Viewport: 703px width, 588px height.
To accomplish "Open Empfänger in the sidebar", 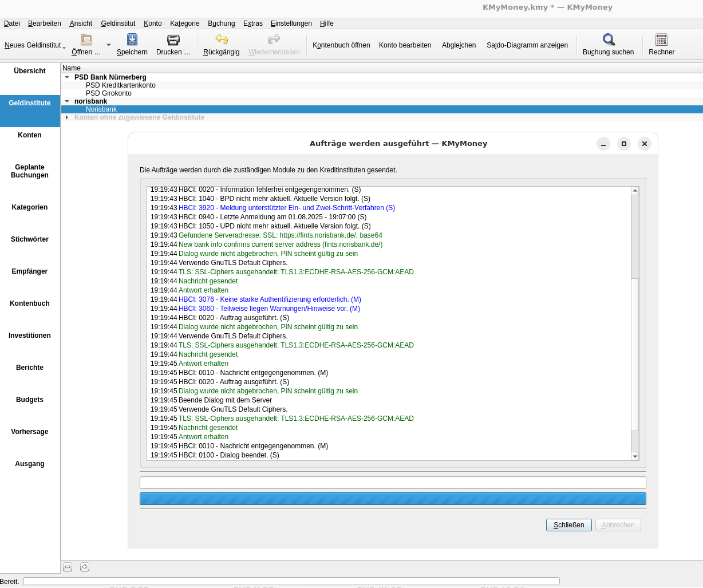I will tap(30, 271).
